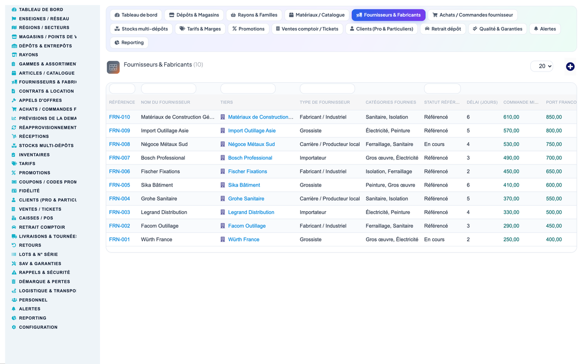Click the Configuration gear icon
Image resolution: width=588 pixels, height=364 pixels.
point(14,327)
